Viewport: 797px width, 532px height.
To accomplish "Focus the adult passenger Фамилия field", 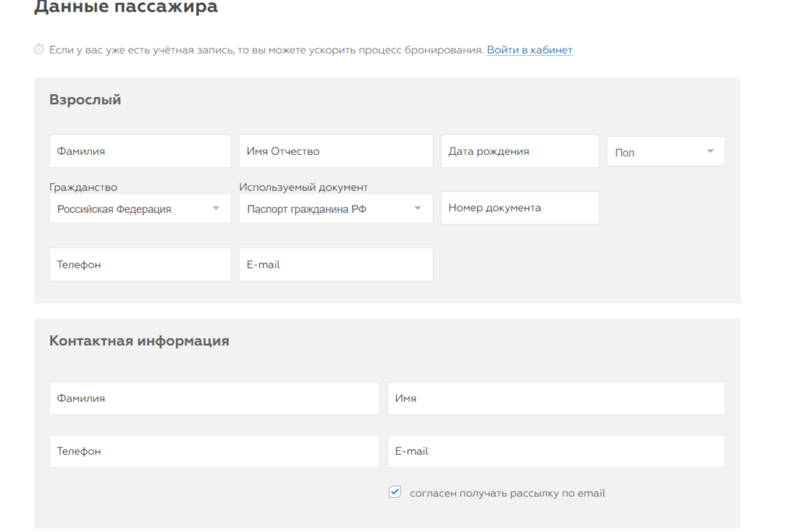I will pos(140,152).
